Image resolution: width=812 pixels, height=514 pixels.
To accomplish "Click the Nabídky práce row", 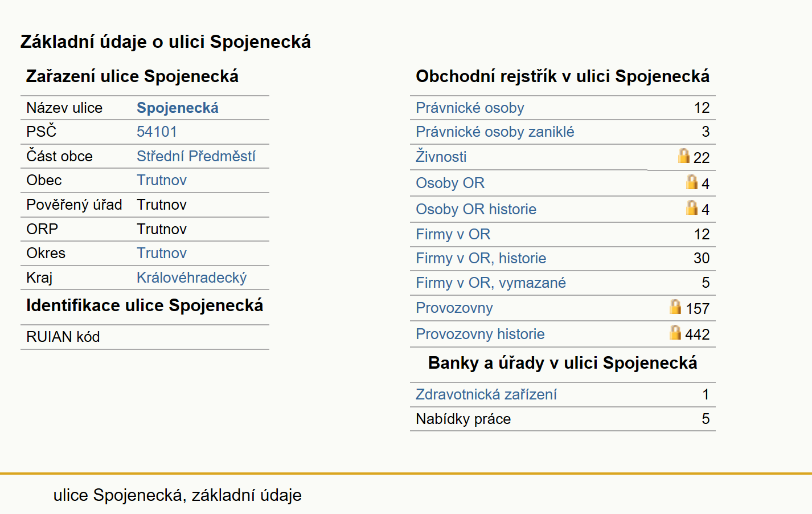I will tap(563, 419).
